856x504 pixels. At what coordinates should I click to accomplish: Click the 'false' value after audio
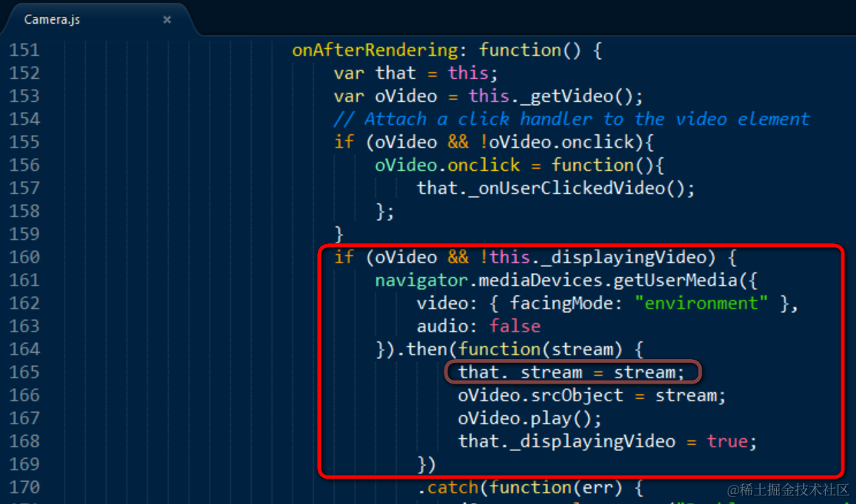(515, 326)
